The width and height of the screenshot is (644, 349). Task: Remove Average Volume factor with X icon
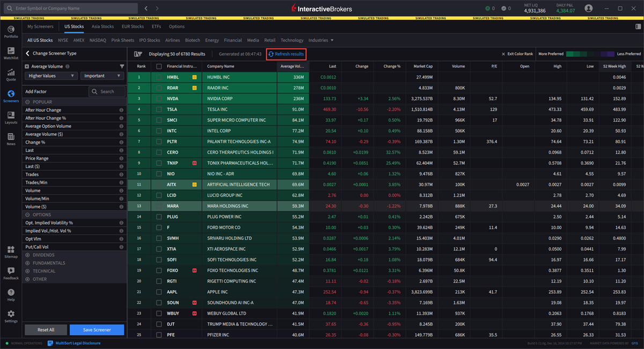(x=27, y=67)
